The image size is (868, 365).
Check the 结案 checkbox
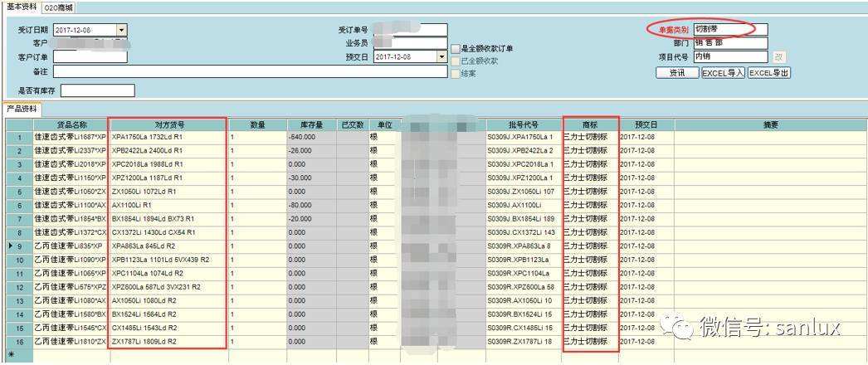tap(455, 73)
